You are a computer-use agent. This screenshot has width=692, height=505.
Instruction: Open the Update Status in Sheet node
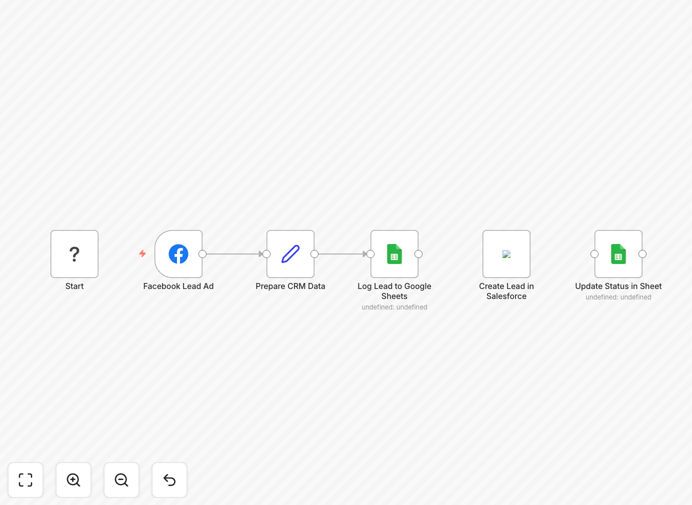[x=618, y=254]
